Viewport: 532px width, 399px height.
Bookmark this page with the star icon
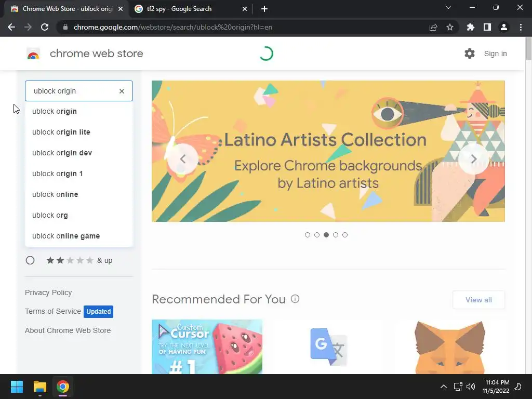tap(450, 27)
